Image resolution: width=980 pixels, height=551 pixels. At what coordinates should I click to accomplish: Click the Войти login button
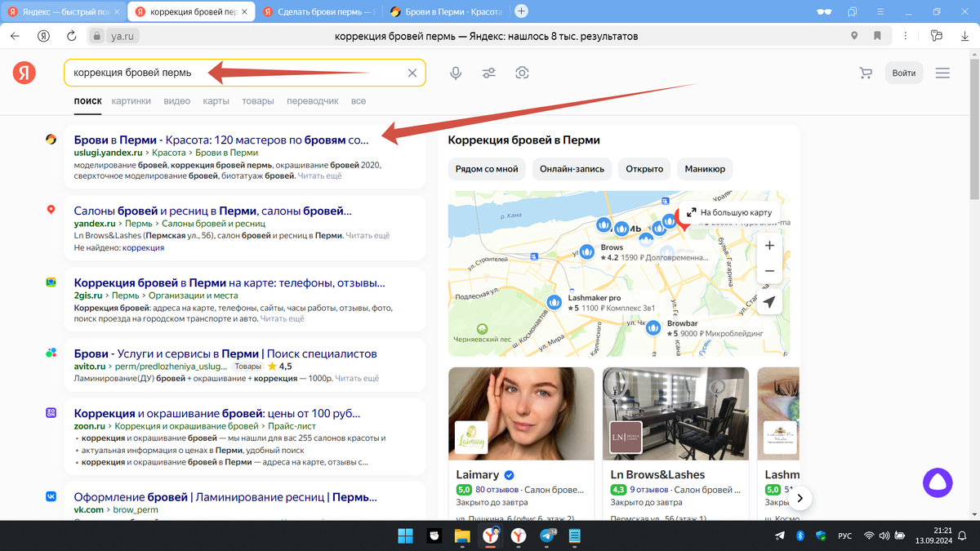click(904, 73)
